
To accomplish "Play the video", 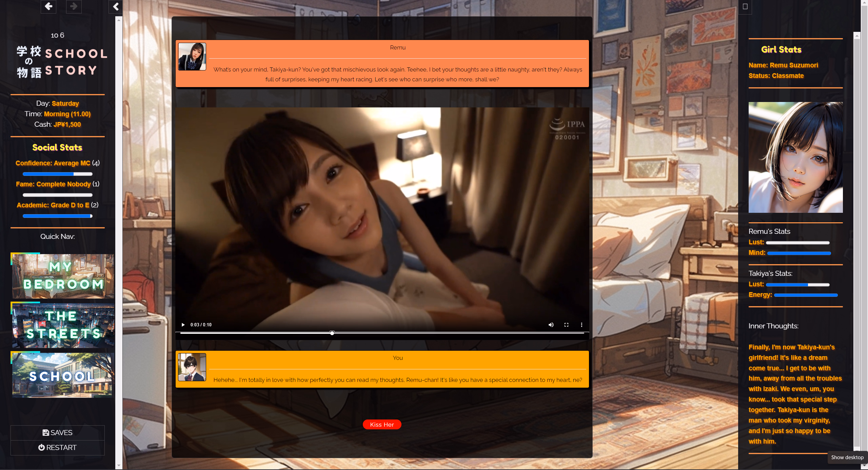I will point(183,325).
